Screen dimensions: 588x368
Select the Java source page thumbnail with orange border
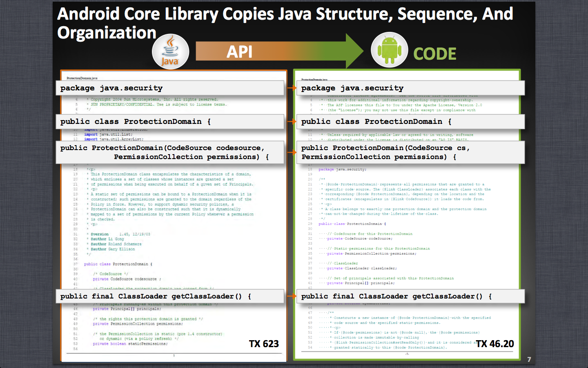[174, 216]
